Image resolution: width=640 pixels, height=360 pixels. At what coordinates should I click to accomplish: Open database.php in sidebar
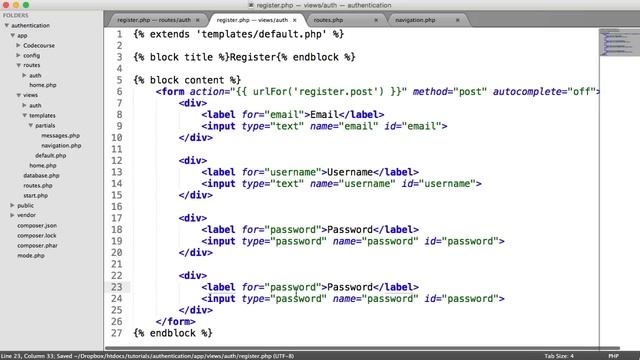click(x=41, y=176)
